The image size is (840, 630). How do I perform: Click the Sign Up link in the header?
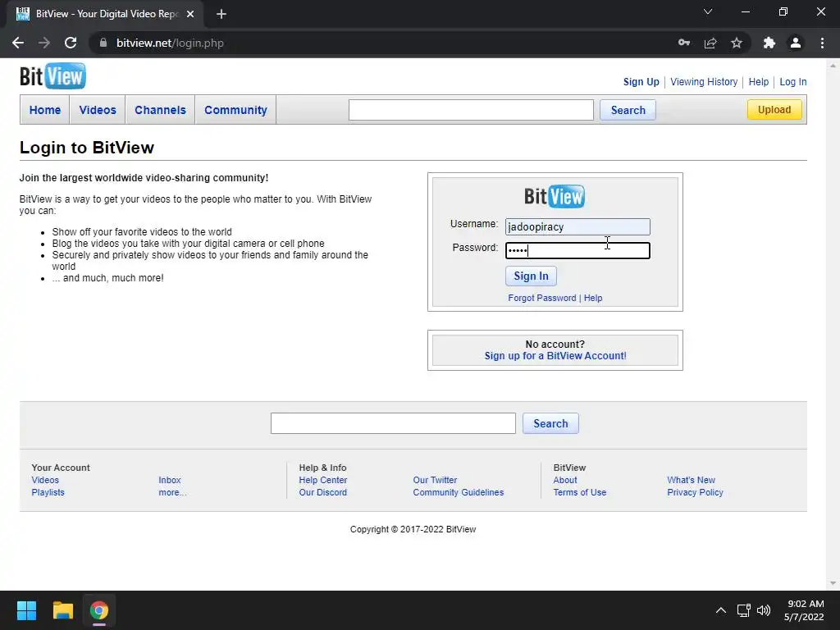[x=641, y=82]
